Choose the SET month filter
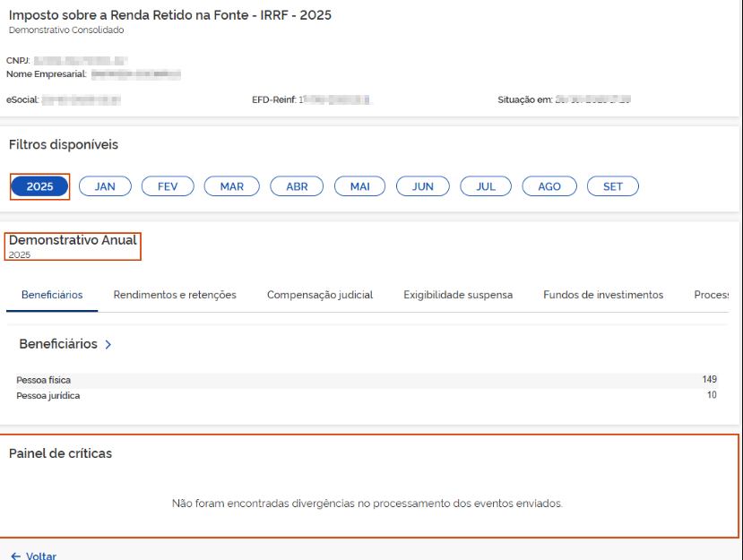743x560 pixels. (612, 186)
